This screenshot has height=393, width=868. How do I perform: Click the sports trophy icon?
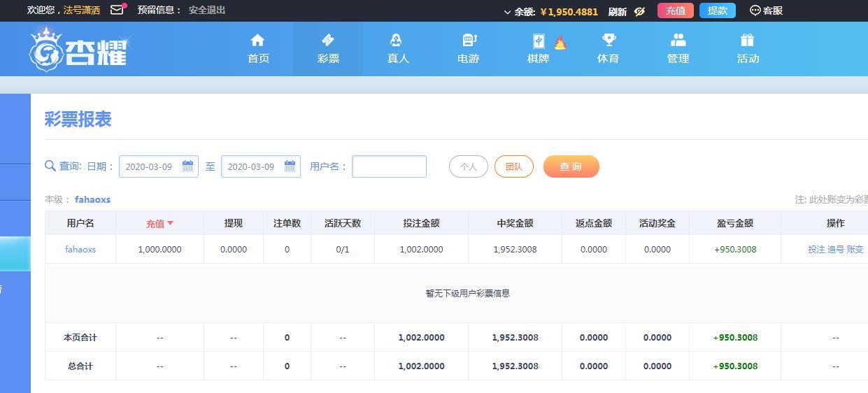coord(609,40)
